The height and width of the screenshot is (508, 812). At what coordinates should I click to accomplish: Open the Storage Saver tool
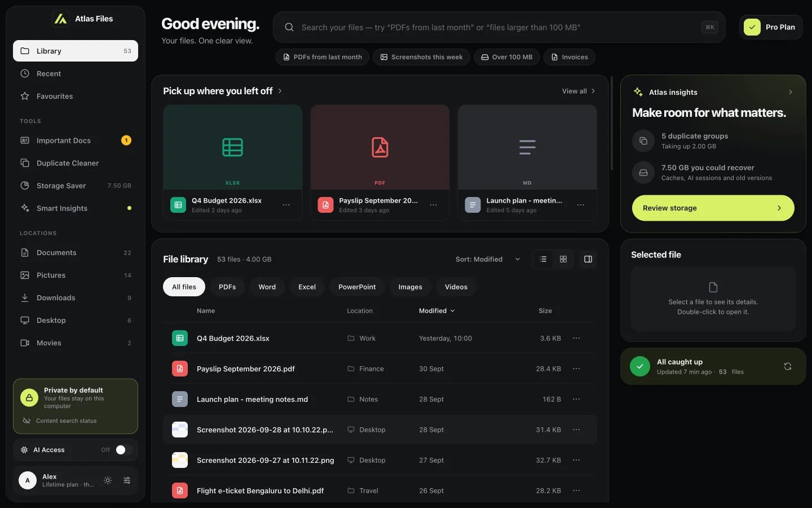click(x=76, y=186)
